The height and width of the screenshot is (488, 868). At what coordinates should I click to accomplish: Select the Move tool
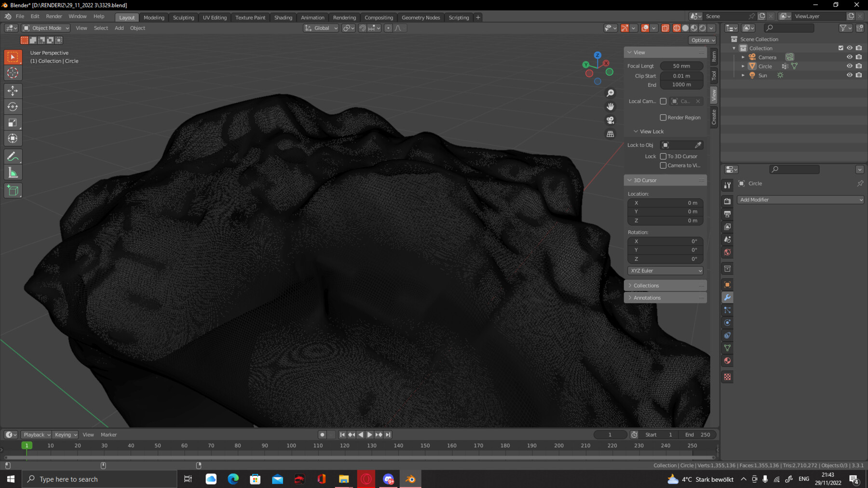click(x=13, y=91)
